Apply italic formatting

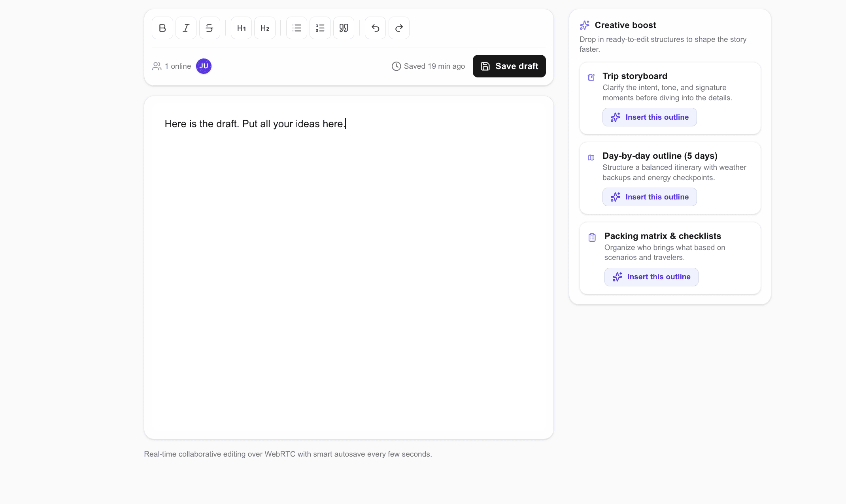[x=186, y=28]
